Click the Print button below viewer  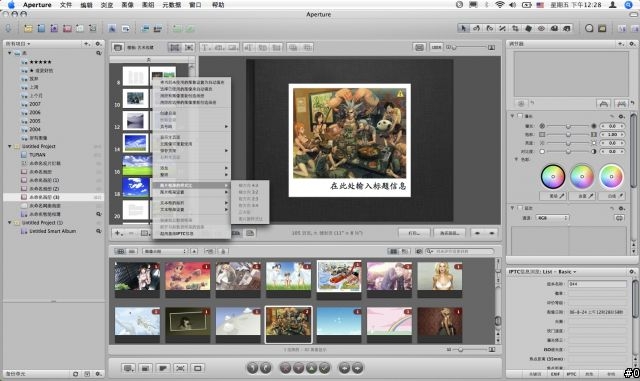click(414, 233)
